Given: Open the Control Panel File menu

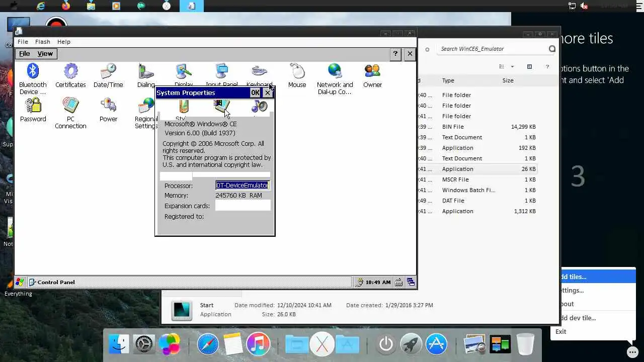Looking at the screenshot, I should pyautogui.click(x=25, y=54).
